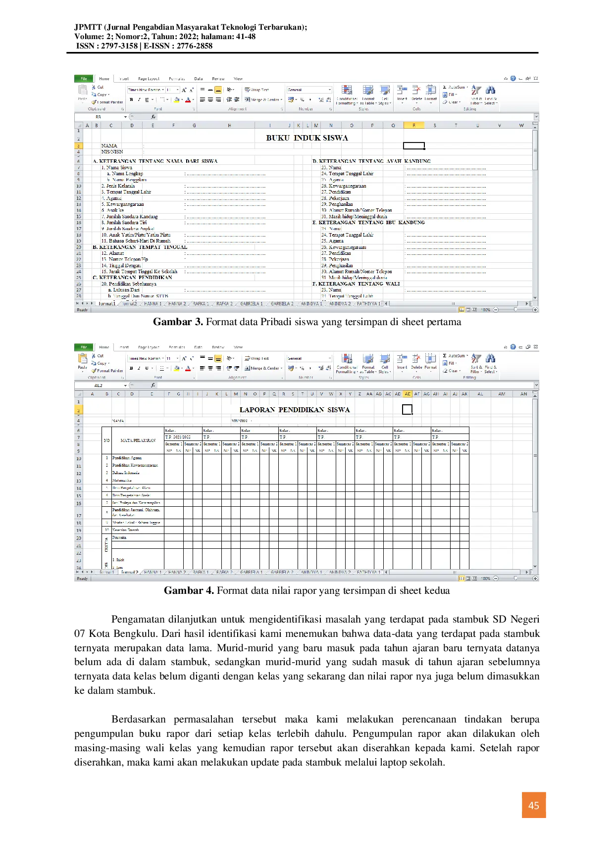
Task: Toggle Wrap Text in Gambar 4 Excel
Action: [x=256, y=359]
